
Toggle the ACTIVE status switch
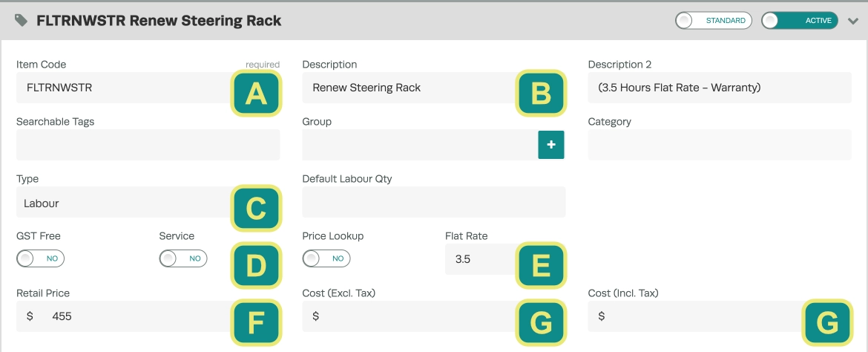pyautogui.click(x=799, y=21)
